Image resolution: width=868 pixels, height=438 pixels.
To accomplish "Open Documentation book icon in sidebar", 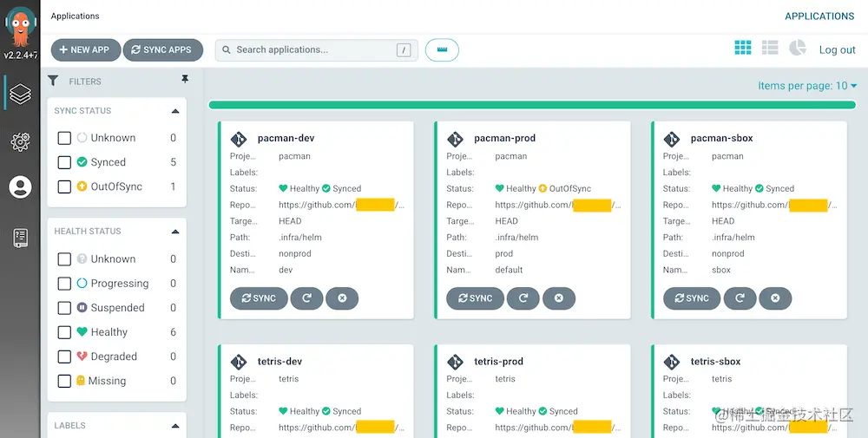I will click(21, 238).
